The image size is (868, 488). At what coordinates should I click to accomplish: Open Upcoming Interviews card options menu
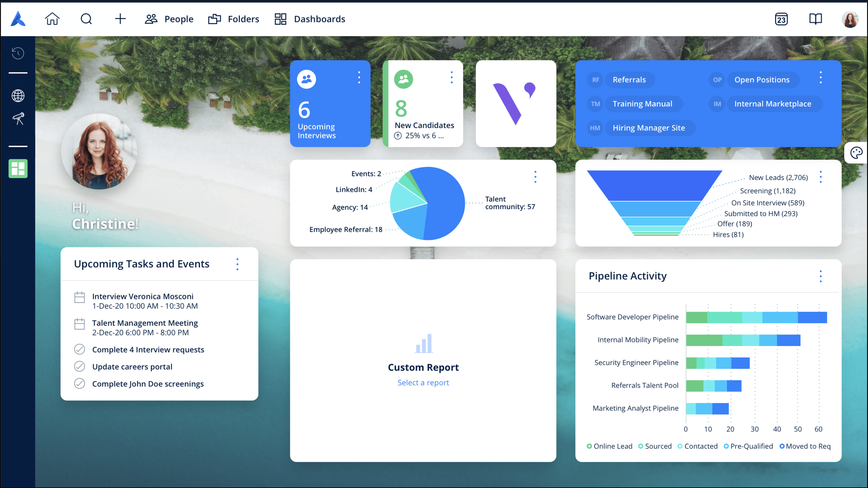tap(359, 78)
